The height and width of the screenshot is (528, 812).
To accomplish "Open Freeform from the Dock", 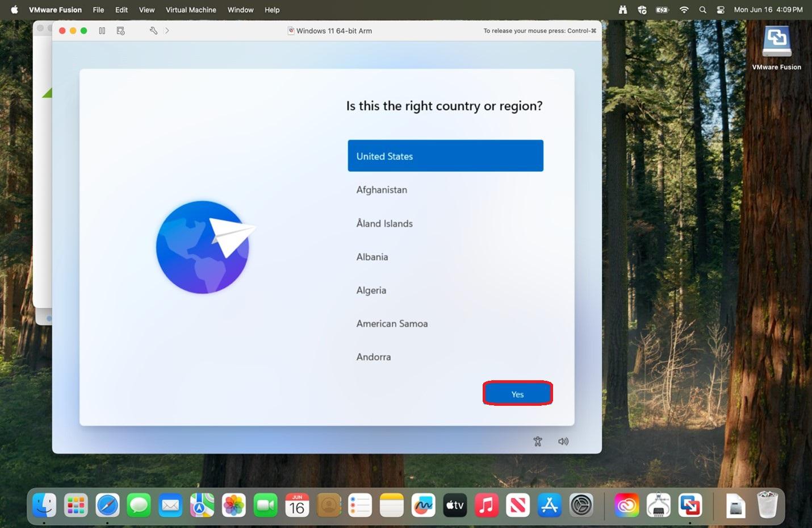I will [x=423, y=505].
